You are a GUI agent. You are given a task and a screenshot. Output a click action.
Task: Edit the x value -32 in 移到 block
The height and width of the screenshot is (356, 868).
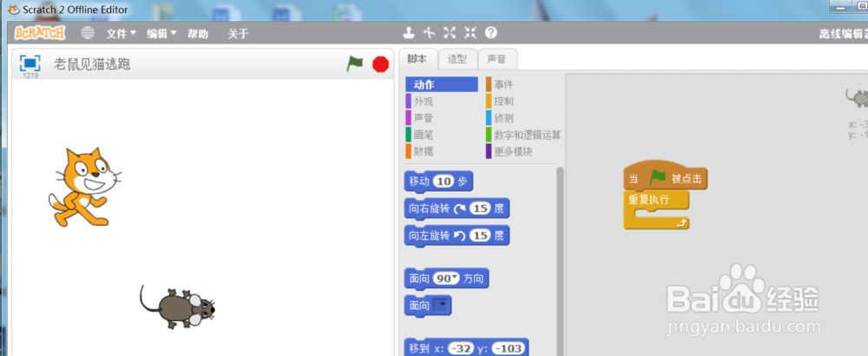pos(460,349)
